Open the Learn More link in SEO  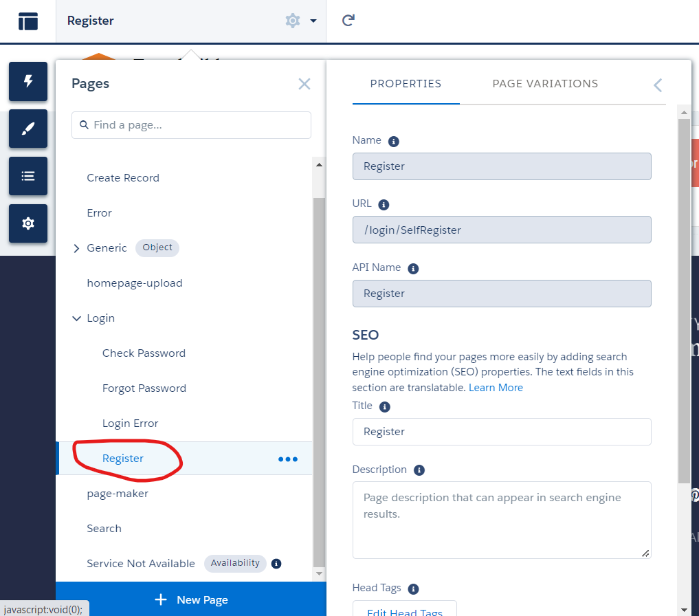tap(496, 388)
